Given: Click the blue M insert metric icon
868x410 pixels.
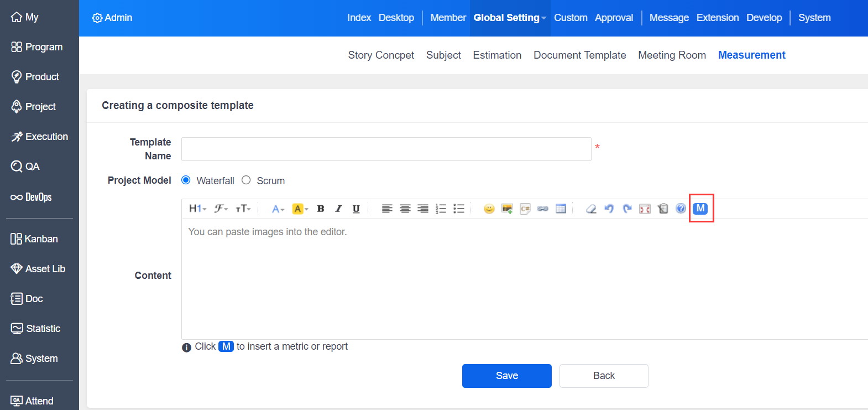Looking at the screenshot, I should point(700,209).
